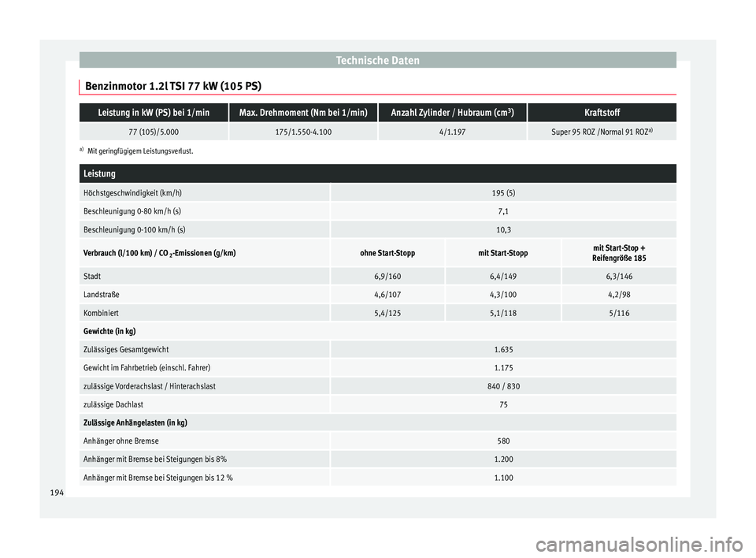Select the Stadt value '6,4/149'
This screenshot has width=756, height=558.
click(503, 276)
